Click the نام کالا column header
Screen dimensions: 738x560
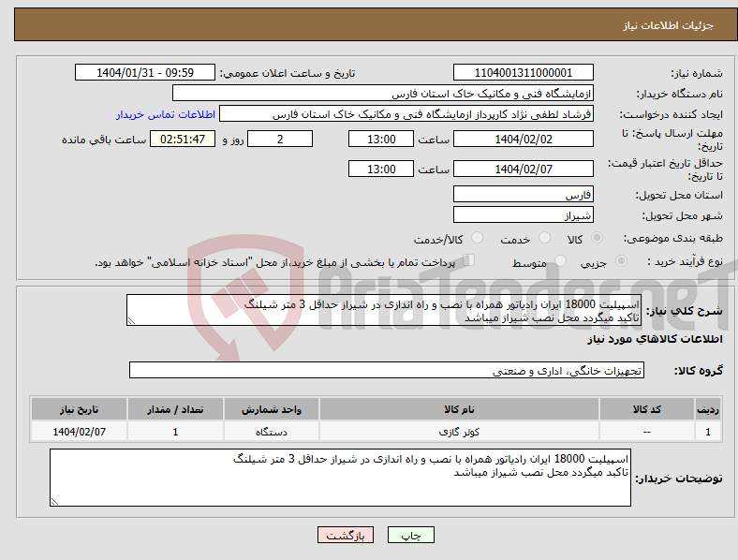point(459,409)
